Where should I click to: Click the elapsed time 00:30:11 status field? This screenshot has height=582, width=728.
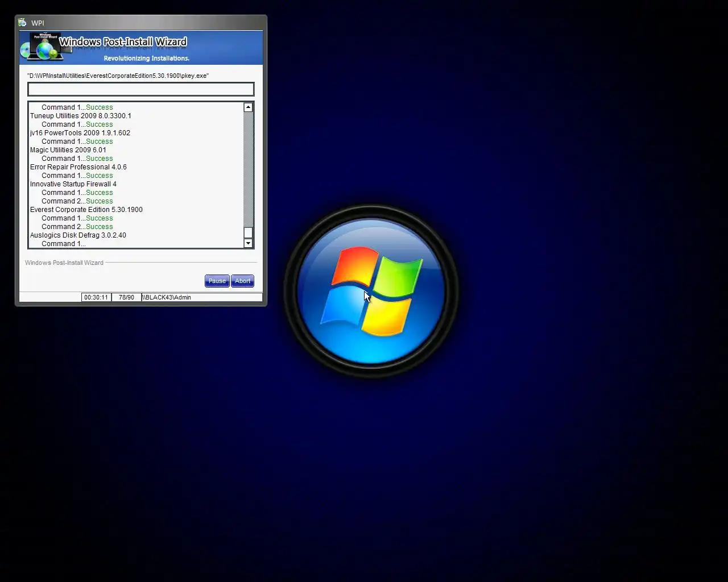coord(96,297)
